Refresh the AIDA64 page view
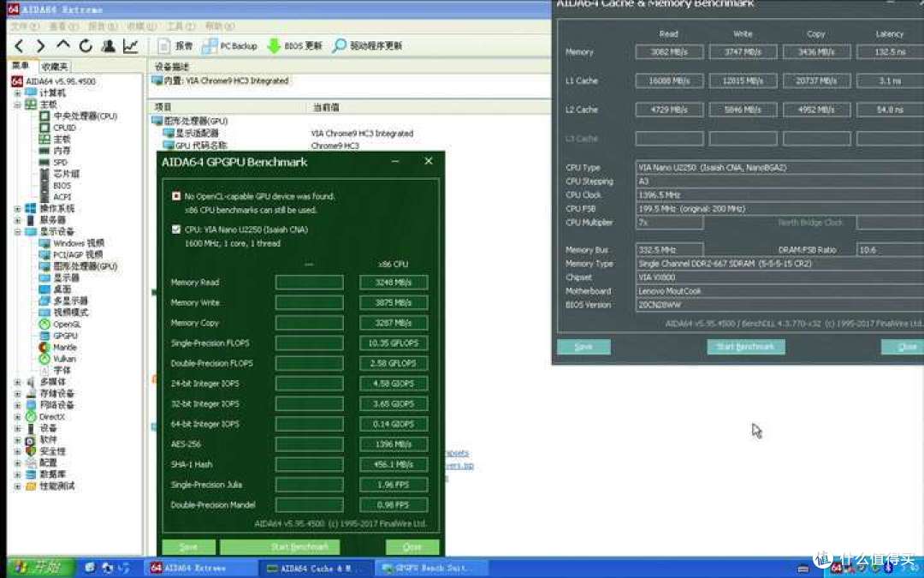Screen dimensions: 924x578 click(86, 46)
